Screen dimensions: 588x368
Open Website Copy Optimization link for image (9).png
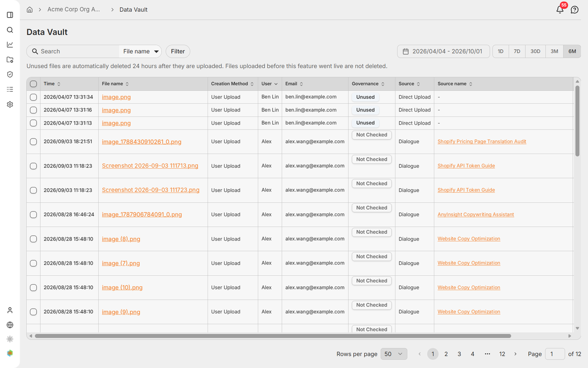pyautogui.click(x=469, y=312)
